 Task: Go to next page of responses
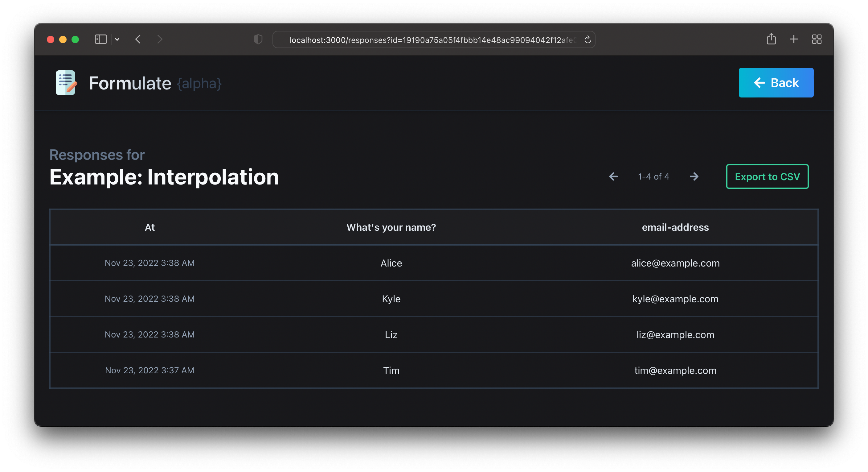click(x=694, y=176)
